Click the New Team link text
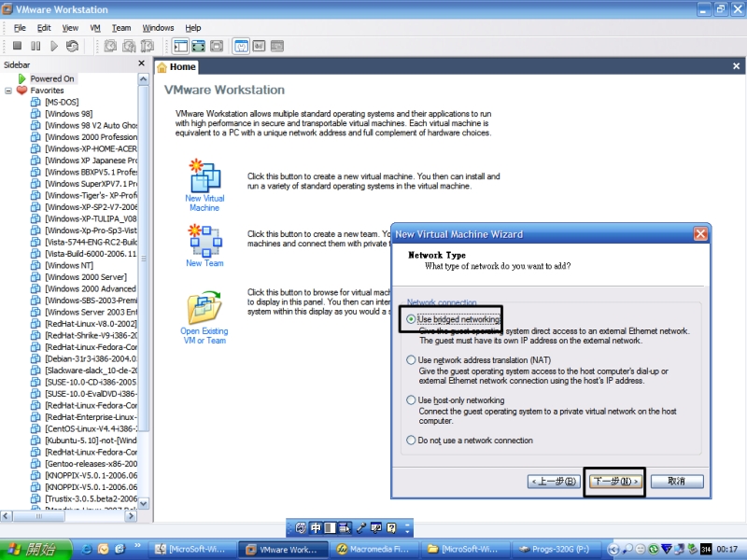Screen dimensions: 747x560 click(204, 263)
